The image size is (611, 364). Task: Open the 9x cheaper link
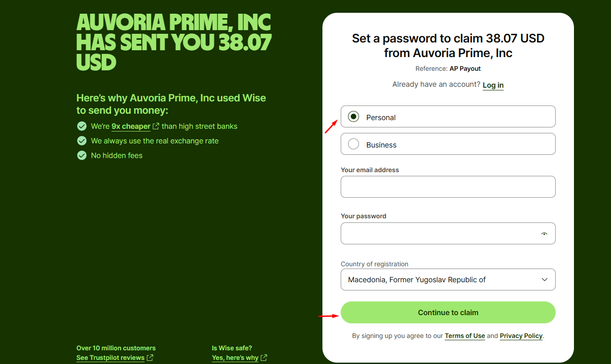[x=131, y=127]
